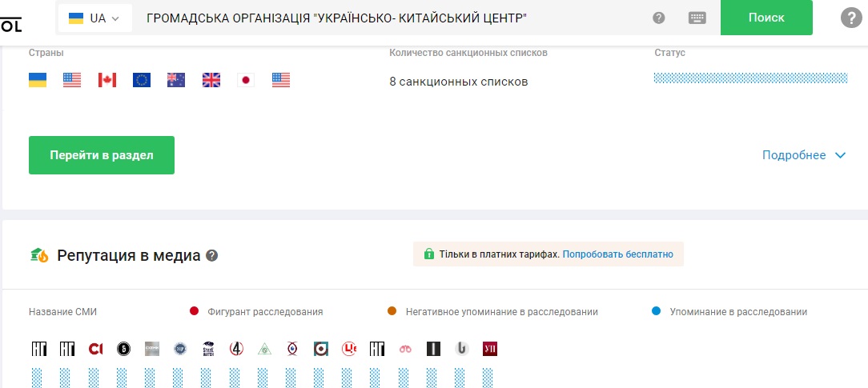868x388 pixels.
Task: Click the Canada flag under Страны
Action: pos(107,80)
